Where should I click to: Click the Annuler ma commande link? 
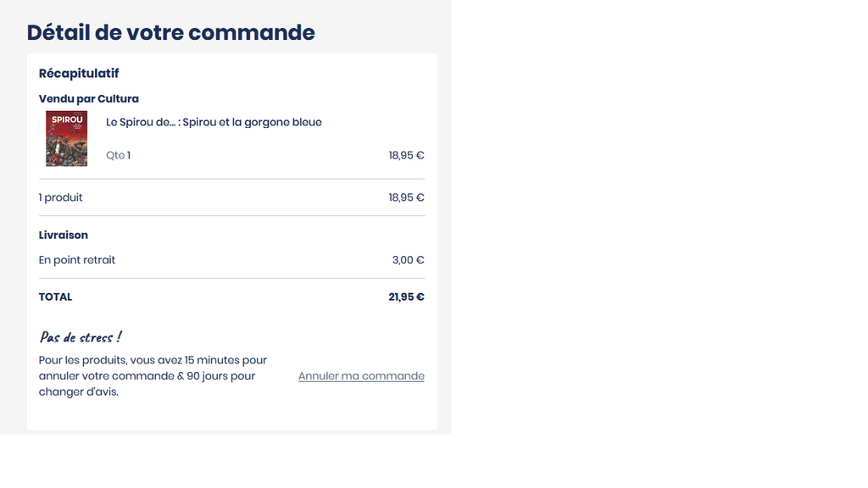coord(361,376)
